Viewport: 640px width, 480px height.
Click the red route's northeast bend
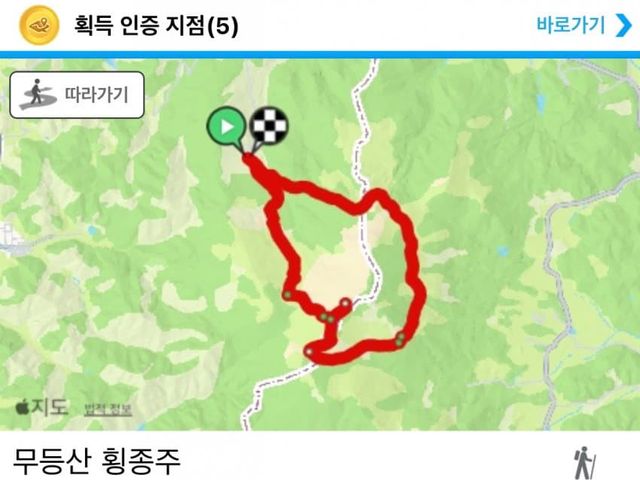tap(378, 196)
